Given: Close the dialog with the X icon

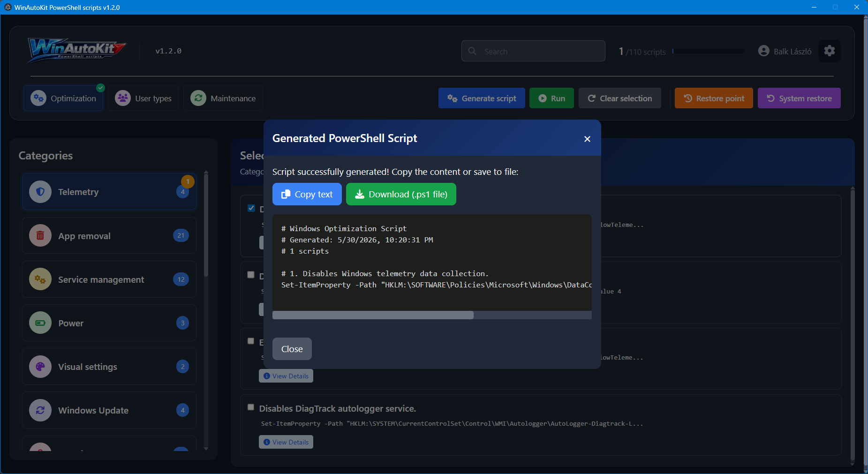Looking at the screenshot, I should (x=587, y=139).
